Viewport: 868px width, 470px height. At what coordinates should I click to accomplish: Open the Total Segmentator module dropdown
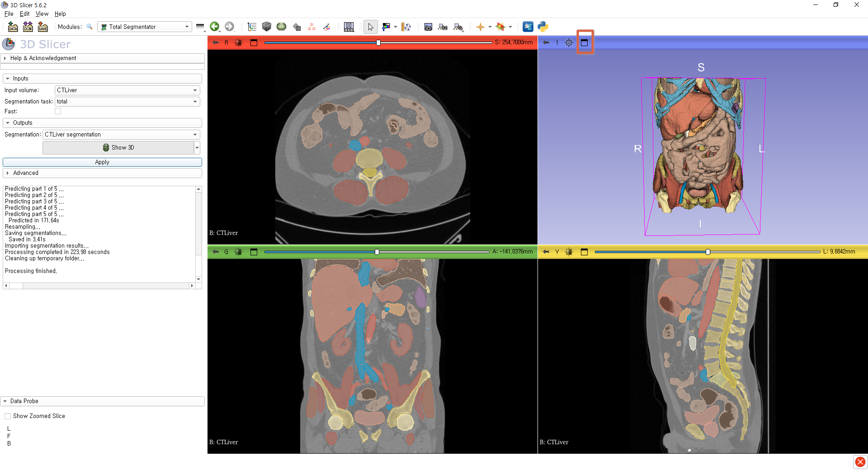coord(144,27)
